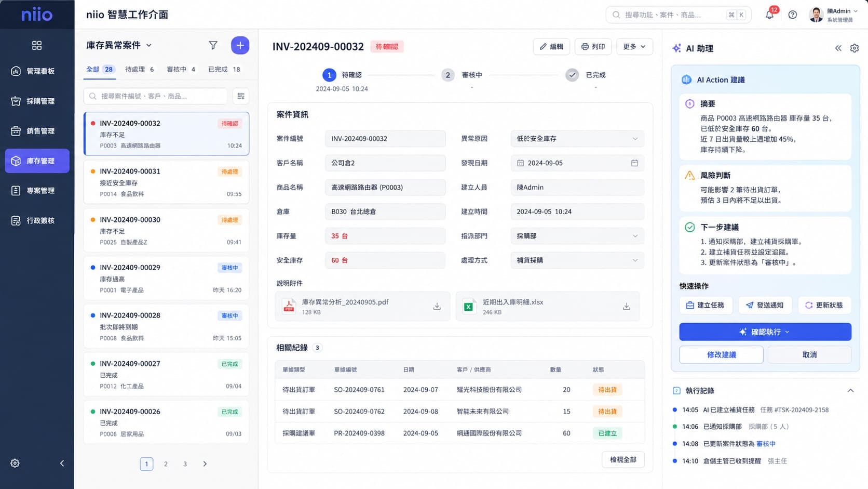Screen dimensions: 868x489
Task: Open 專案管理 in sidebar
Action: (x=37, y=191)
